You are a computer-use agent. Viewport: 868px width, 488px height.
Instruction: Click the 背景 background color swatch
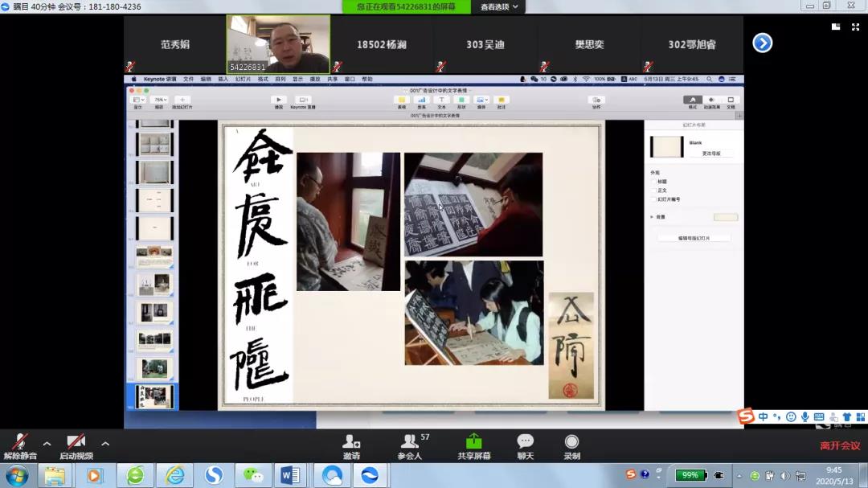725,217
